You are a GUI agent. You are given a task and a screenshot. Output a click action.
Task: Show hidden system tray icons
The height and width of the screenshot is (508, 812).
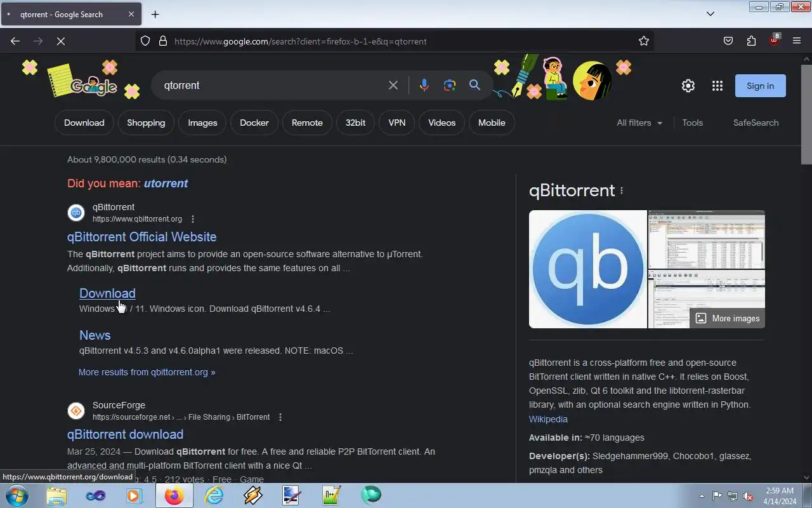click(702, 496)
